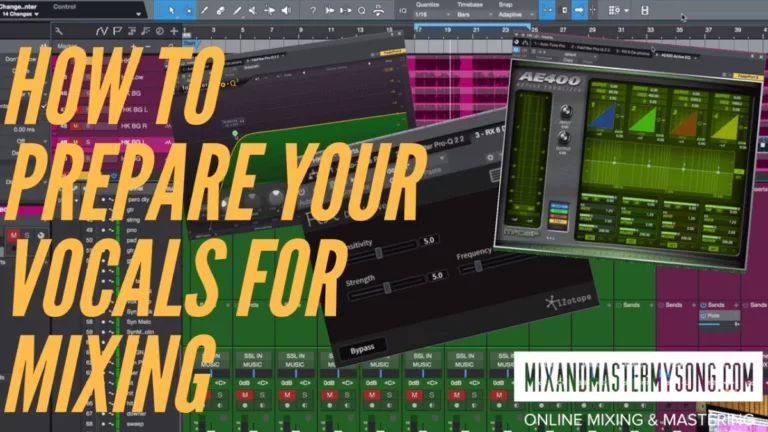Select the pno channel row

[x=131, y=229]
